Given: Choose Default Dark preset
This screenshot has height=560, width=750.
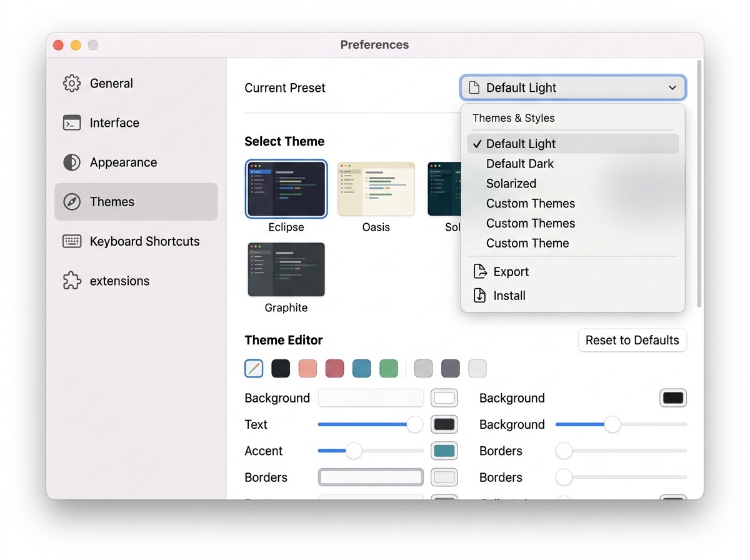Looking at the screenshot, I should click(572, 164).
